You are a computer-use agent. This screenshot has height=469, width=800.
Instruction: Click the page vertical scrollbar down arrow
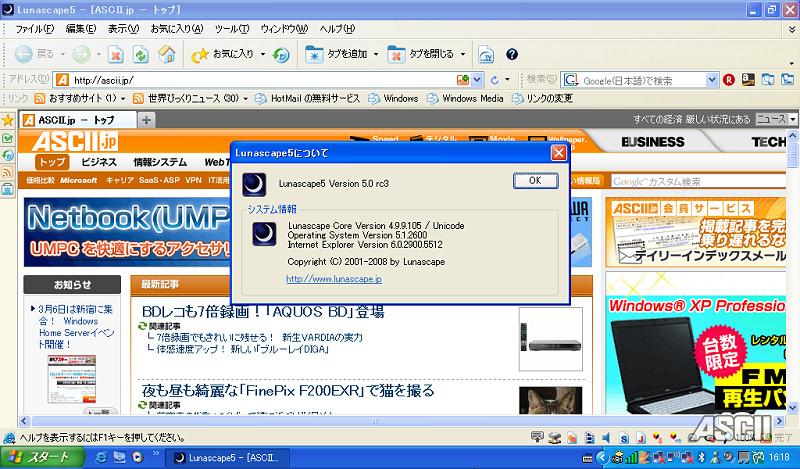792,408
